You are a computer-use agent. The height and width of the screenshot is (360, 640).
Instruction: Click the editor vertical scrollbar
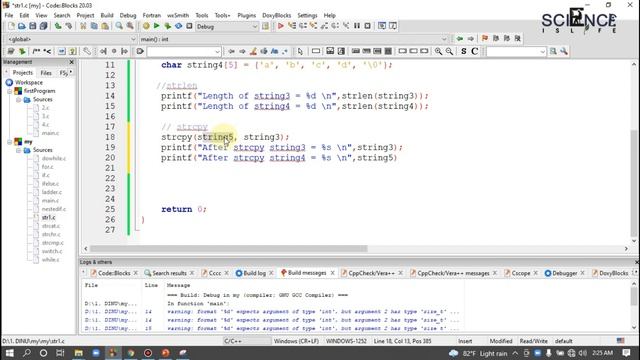pyautogui.click(x=634, y=183)
